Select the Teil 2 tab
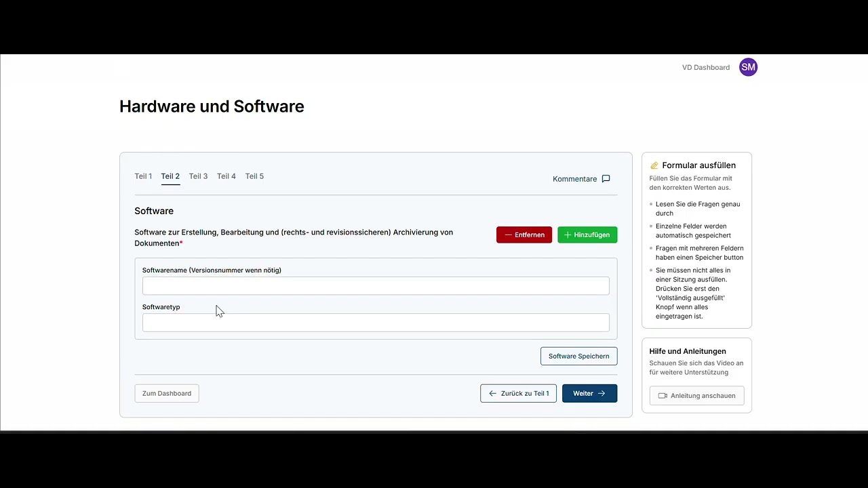Screen dimensions: 868x488 pyautogui.click(x=170, y=176)
